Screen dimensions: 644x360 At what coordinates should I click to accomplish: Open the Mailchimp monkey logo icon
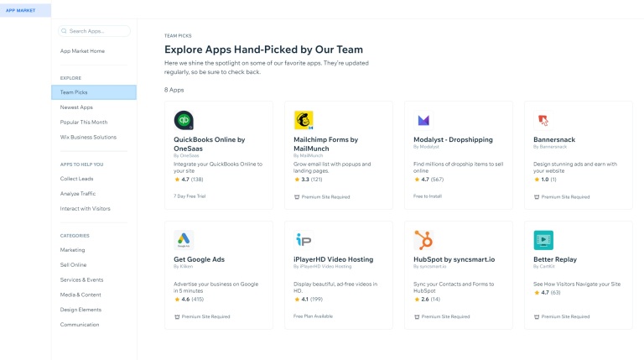(x=304, y=120)
